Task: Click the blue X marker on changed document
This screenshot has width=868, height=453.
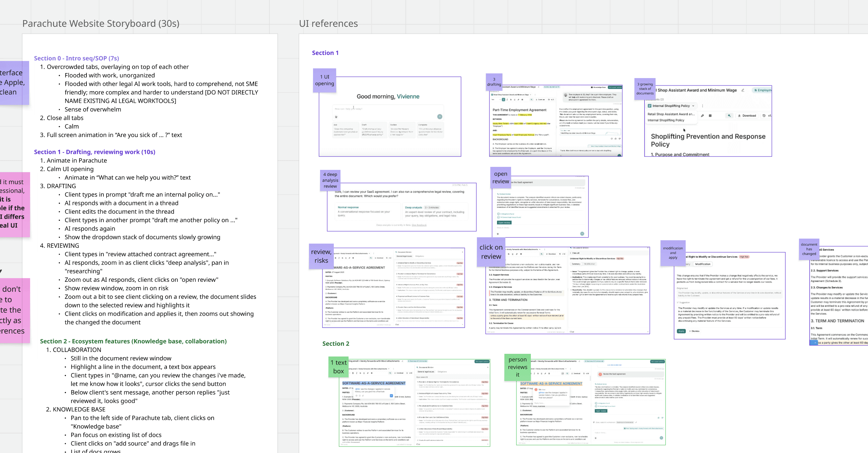Action: [x=815, y=342]
